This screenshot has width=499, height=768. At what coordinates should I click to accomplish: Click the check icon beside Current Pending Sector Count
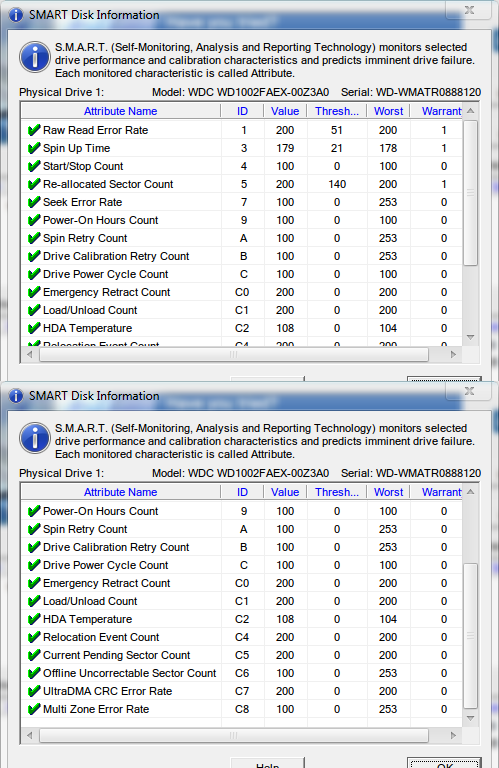tap(34, 655)
